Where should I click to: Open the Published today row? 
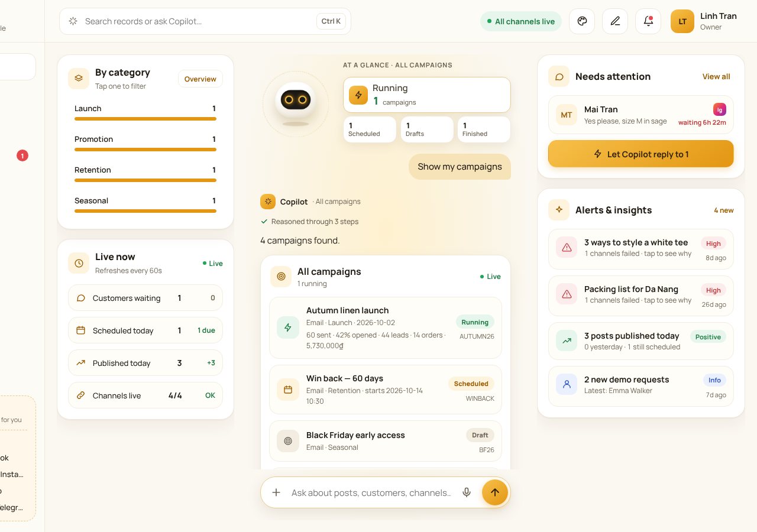[x=145, y=363]
